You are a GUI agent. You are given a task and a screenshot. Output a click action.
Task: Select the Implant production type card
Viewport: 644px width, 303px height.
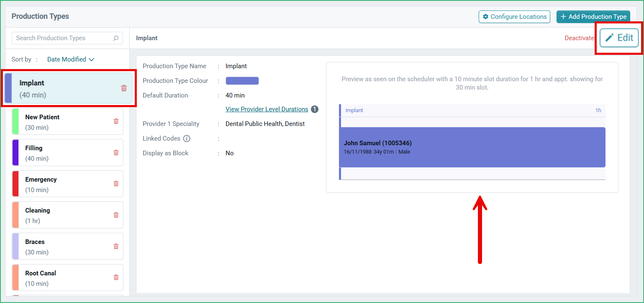[x=68, y=89]
